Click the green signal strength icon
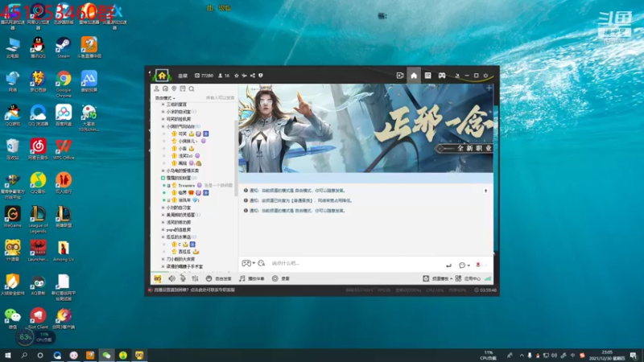The image size is (644, 362). pos(488,278)
